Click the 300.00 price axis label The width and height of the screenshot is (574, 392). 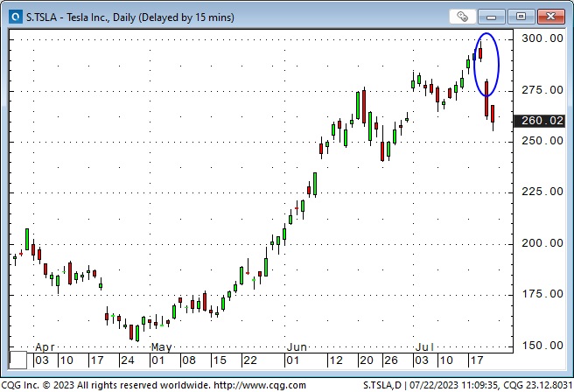[x=542, y=38]
